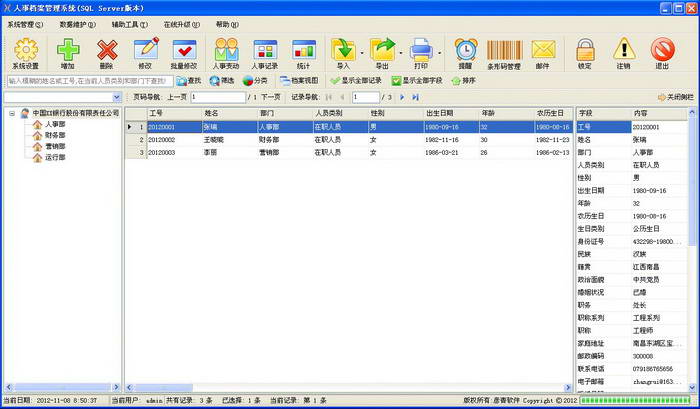Click the 筛选 filter button
The image size is (700, 409).
pos(222,81)
